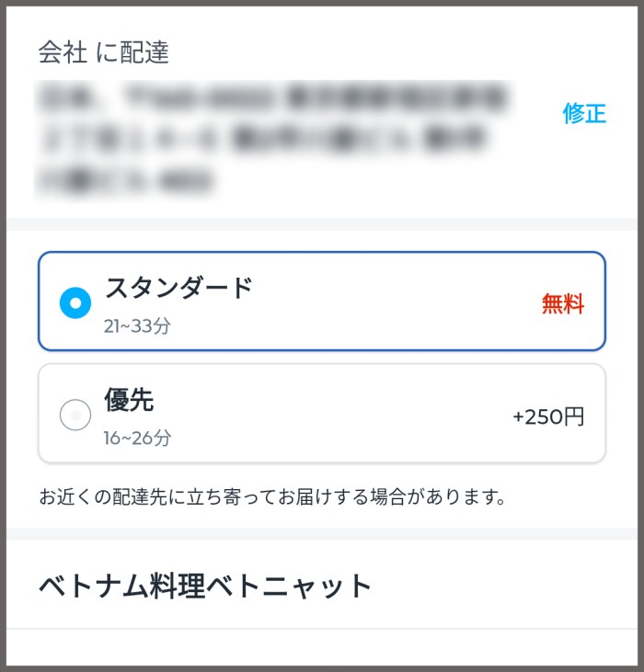This screenshot has width=644, height=672.
Task: Click the gray divider below the address section
Action: [322, 224]
